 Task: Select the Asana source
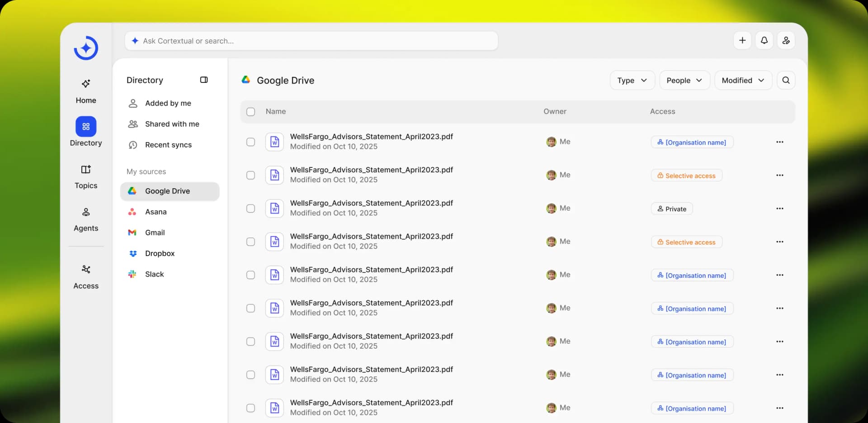170,212
